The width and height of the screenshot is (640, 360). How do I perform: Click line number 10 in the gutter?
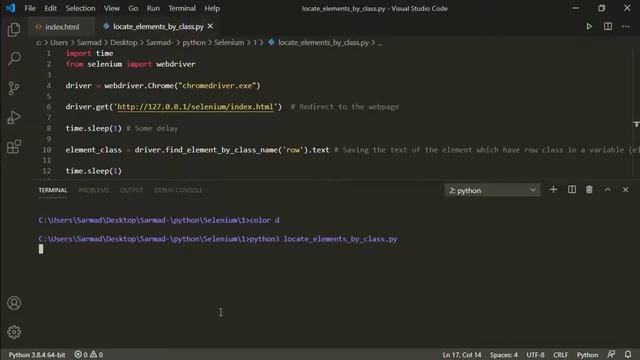pos(47,150)
